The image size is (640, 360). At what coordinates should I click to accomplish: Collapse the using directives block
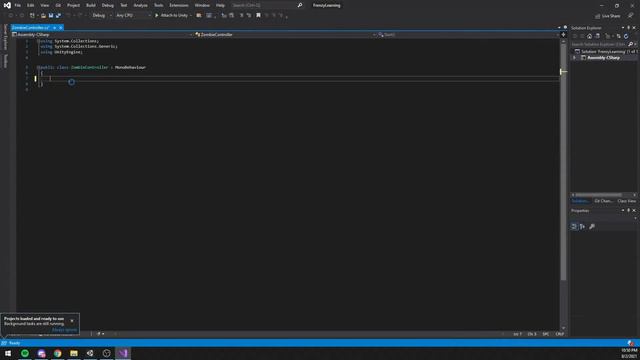(38, 41)
